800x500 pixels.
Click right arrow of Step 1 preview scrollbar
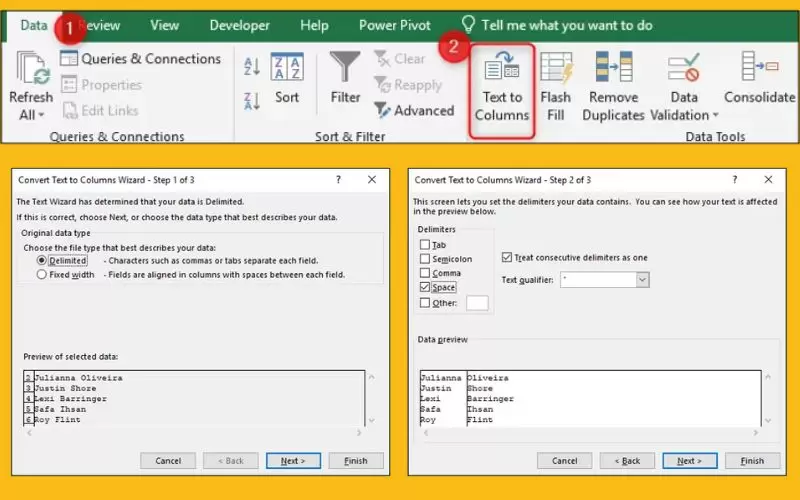pyautogui.click(x=359, y=433)
